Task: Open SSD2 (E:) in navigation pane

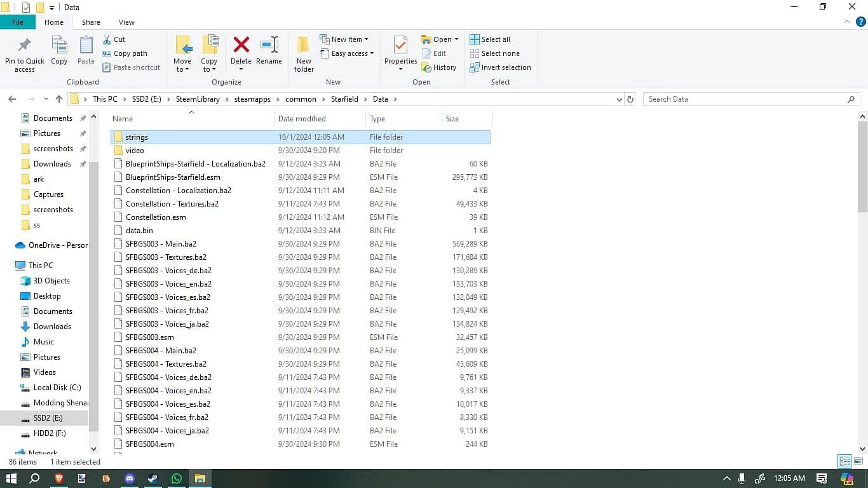Action: [x=44, y=418]
